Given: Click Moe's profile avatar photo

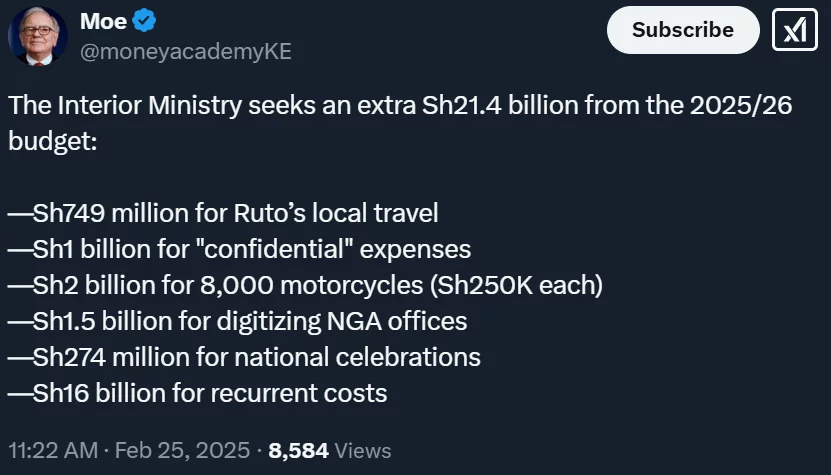Looking at the screenshot, I should [x=37, y=35].
